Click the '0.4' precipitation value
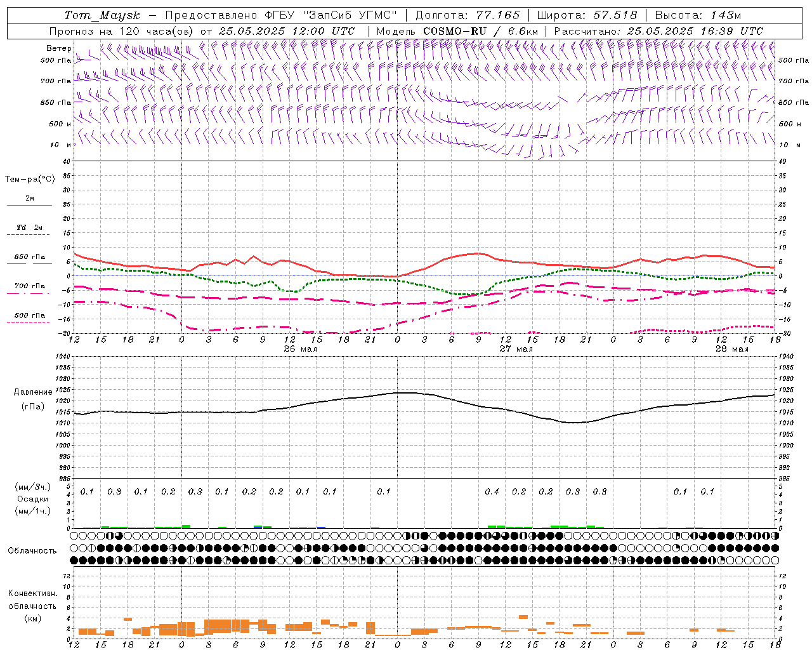 pos(492,491)
